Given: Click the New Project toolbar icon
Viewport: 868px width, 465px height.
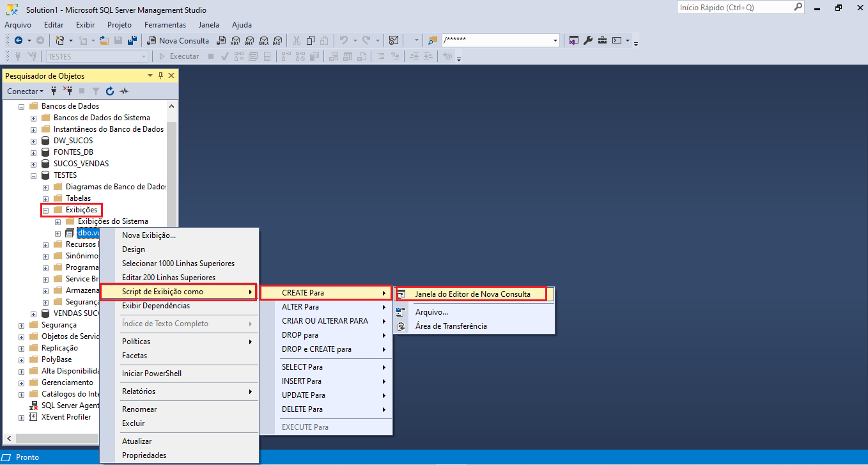Looking at the screenshot, I should (x=60, y=40).
